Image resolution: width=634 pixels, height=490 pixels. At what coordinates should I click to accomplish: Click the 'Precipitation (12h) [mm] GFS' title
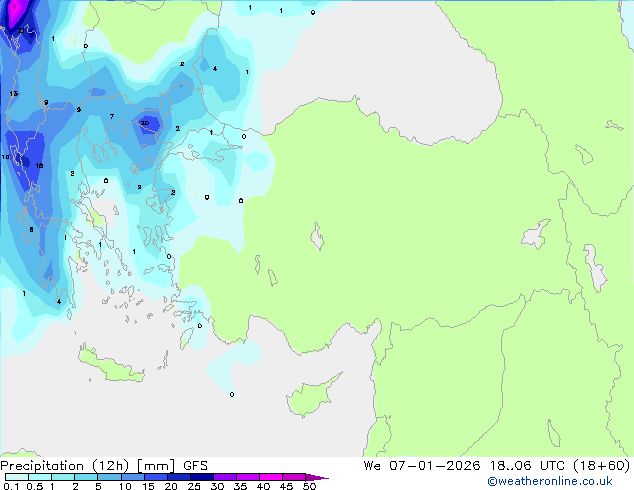(x=104, y=466)
